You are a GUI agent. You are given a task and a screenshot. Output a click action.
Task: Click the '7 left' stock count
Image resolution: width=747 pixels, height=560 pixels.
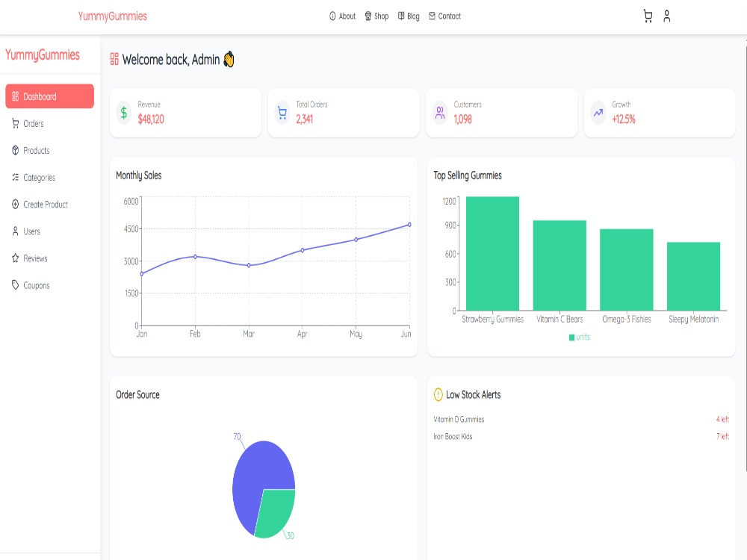(x=722, y=437)
